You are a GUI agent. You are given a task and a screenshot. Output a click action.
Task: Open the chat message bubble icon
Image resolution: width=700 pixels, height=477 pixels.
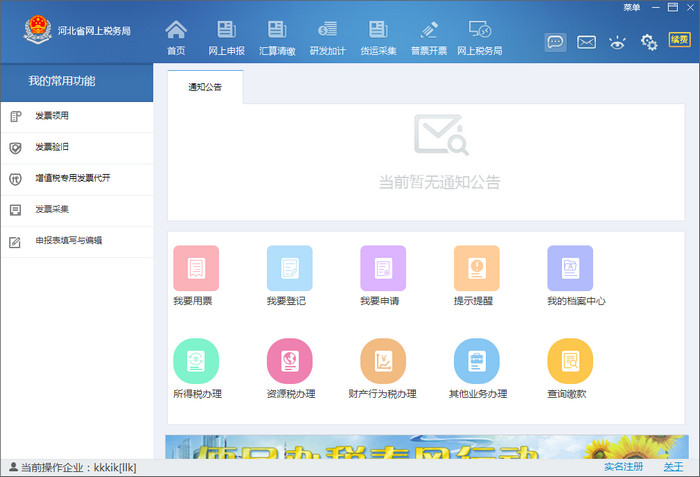(x=555, y=42)
